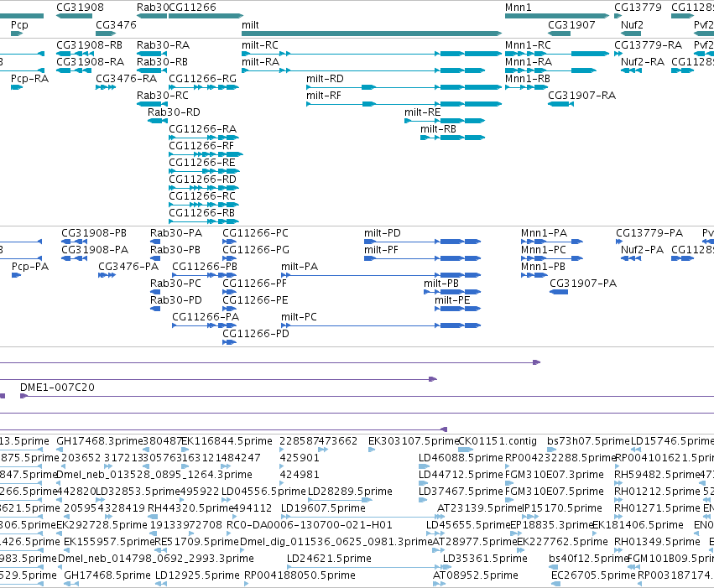Select the milt-RB transcript label
Screen dimensions: 714x588
coord(438,129)
